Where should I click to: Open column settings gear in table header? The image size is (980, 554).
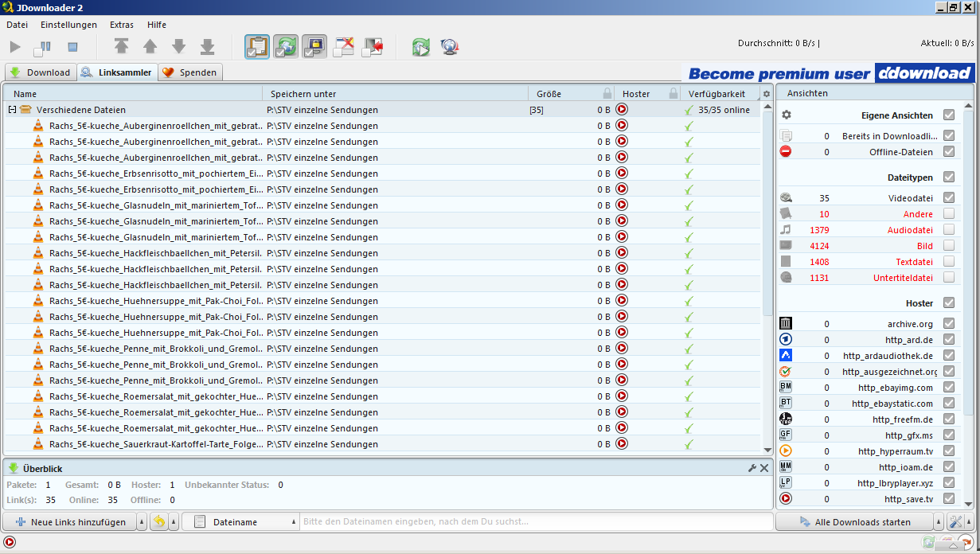[x=767, y=94]
